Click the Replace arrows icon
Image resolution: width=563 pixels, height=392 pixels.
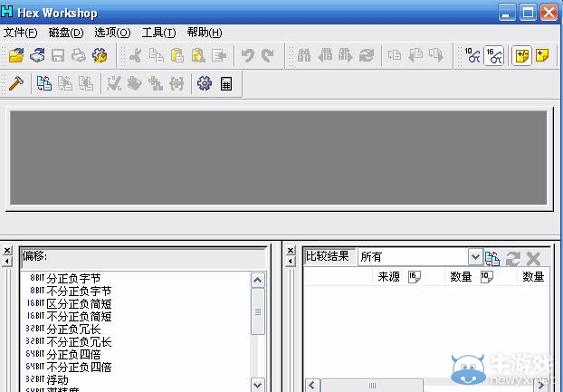[x=367, y=55]
